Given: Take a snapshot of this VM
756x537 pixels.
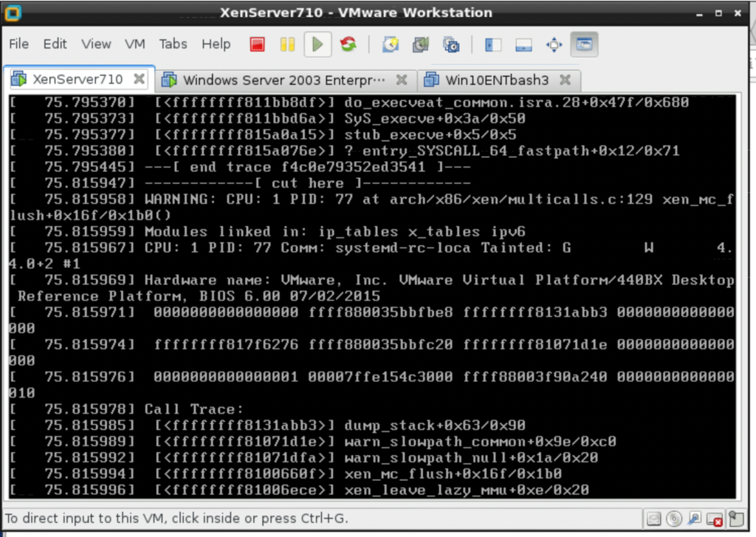Looking at the screenshot, I should coord(391,45).
